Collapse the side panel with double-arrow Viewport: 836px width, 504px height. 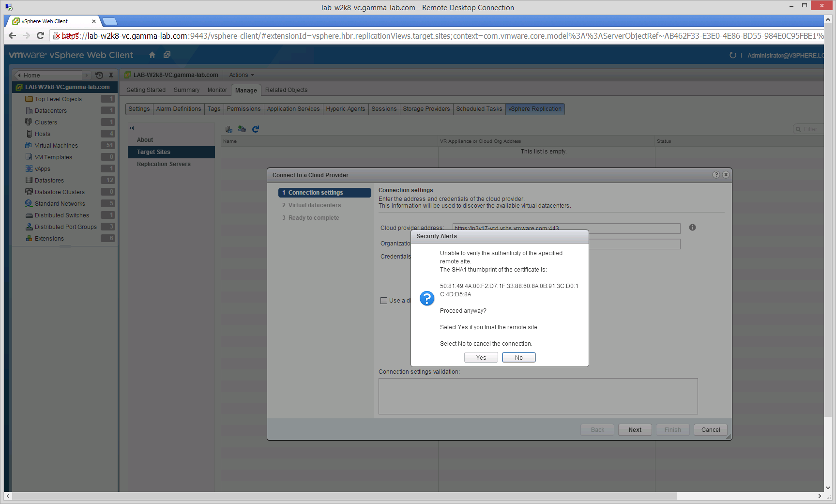[131, 128]
